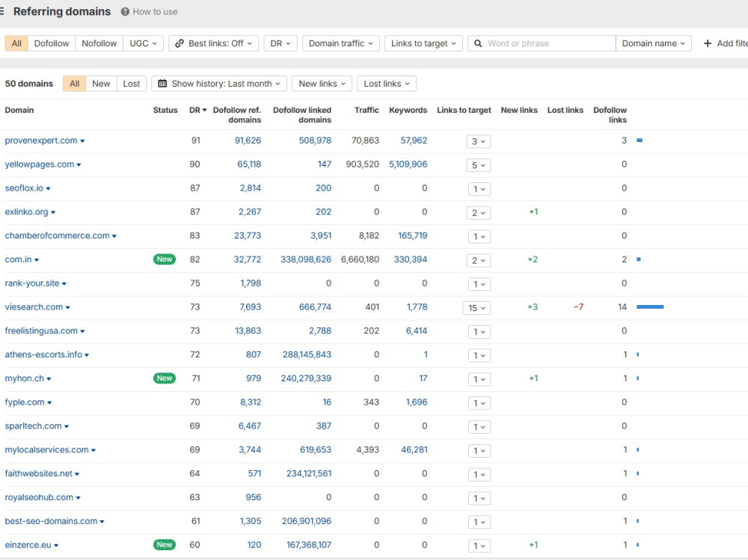
Task: Click the How to use help icon
Action: [125, 12]
